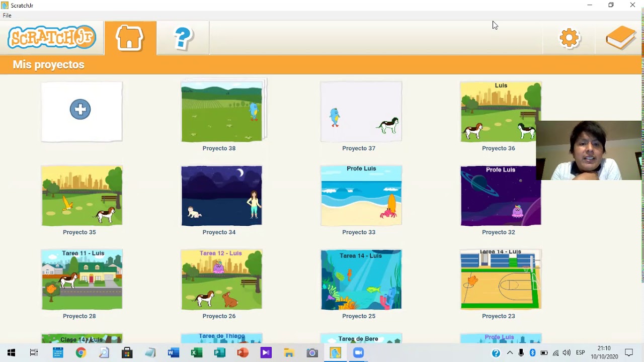Viewport: 644px width, 362px height.
Task: Open the Help question mark tab
Action: [x=183, y=38]
